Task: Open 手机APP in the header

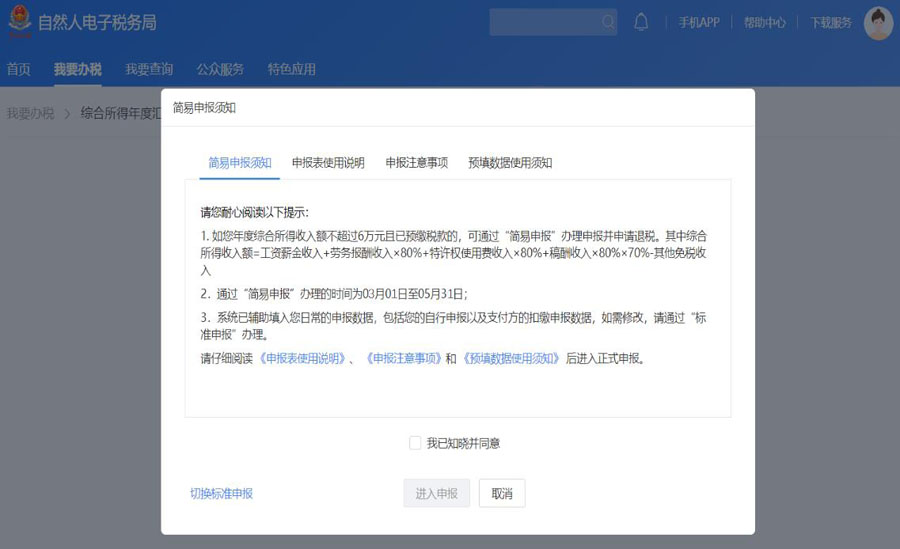Action: click(x=698, y=23)
